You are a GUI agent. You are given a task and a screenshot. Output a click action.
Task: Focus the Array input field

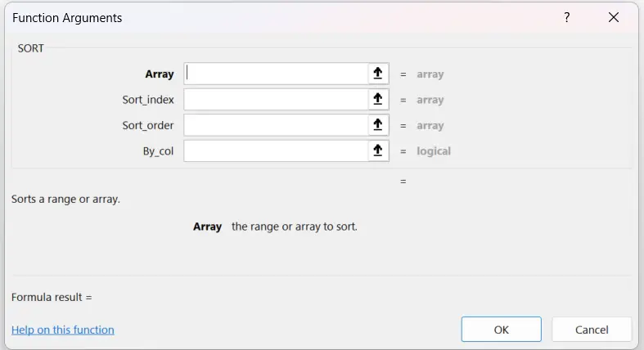pos(276,74)
